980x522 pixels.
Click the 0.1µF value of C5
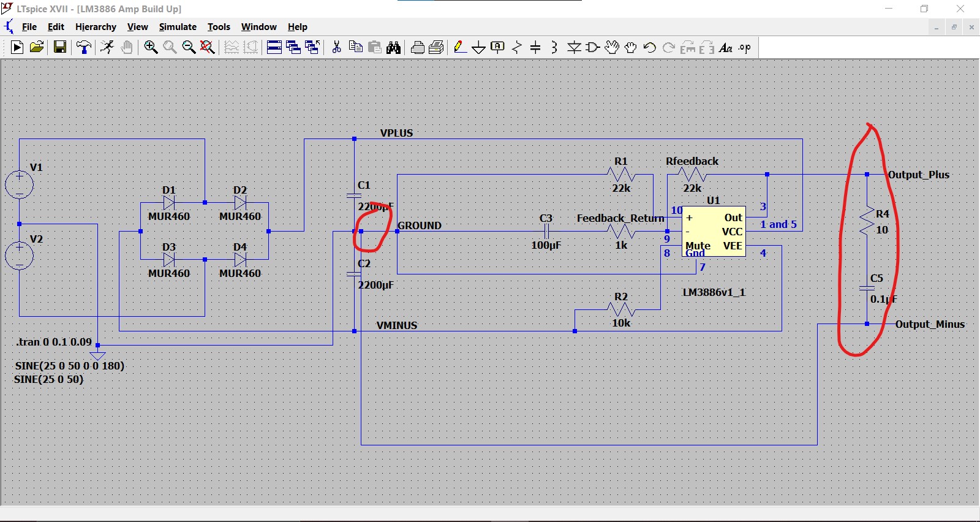click(883, 299)
